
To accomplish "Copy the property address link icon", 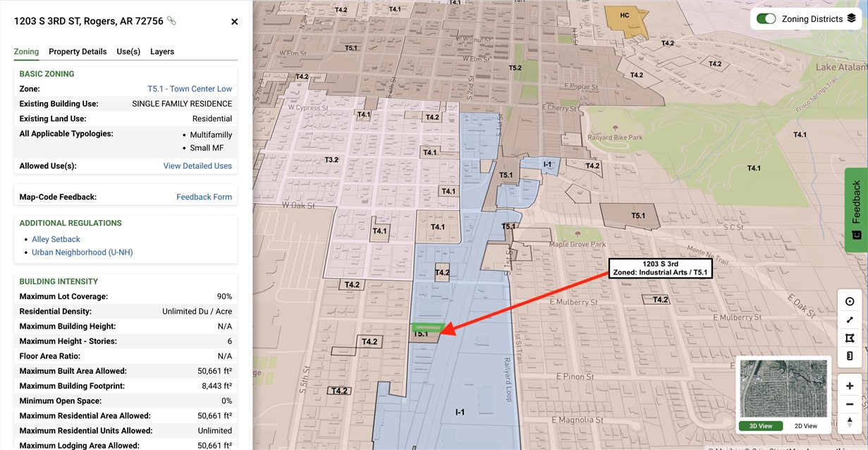I will coord(171,21).
